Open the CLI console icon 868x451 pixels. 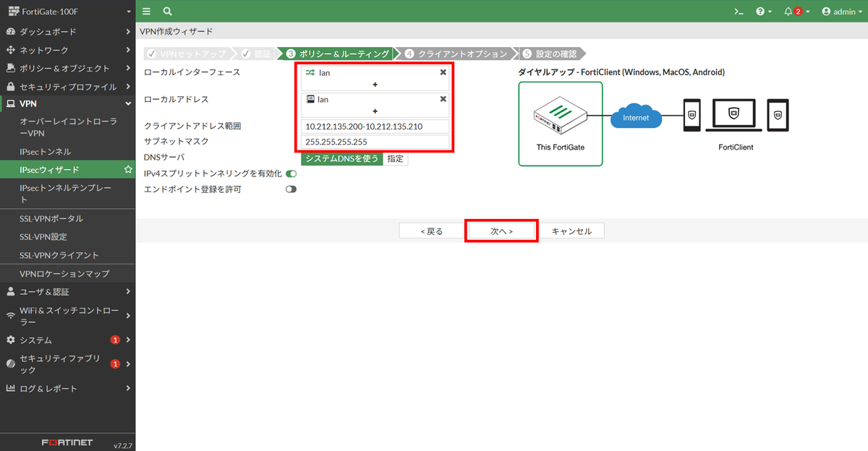pyautogui.click(x=739, y=12)
